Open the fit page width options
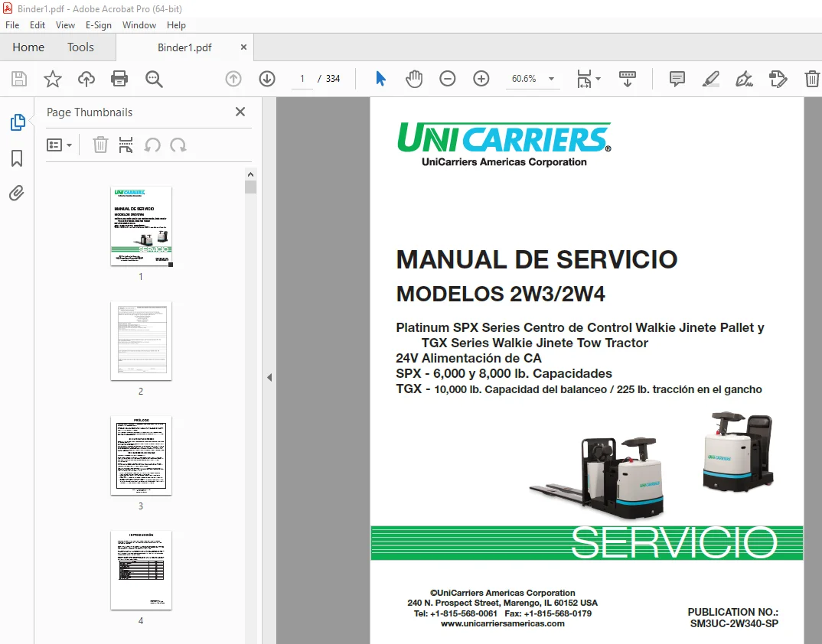822x644 pixels. 589,79
